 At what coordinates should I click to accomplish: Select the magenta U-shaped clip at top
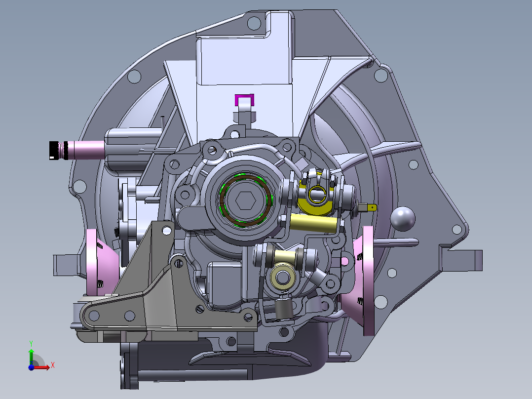pos(244,99)
